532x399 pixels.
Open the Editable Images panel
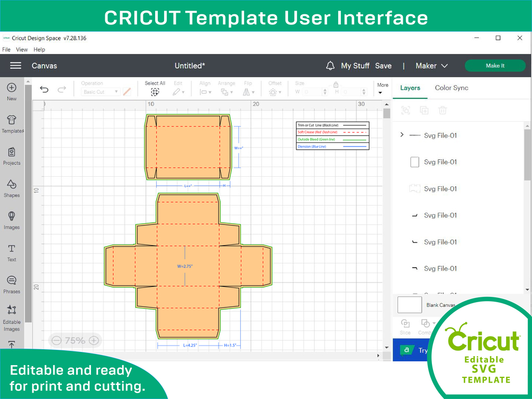click(x=12, y=319)
